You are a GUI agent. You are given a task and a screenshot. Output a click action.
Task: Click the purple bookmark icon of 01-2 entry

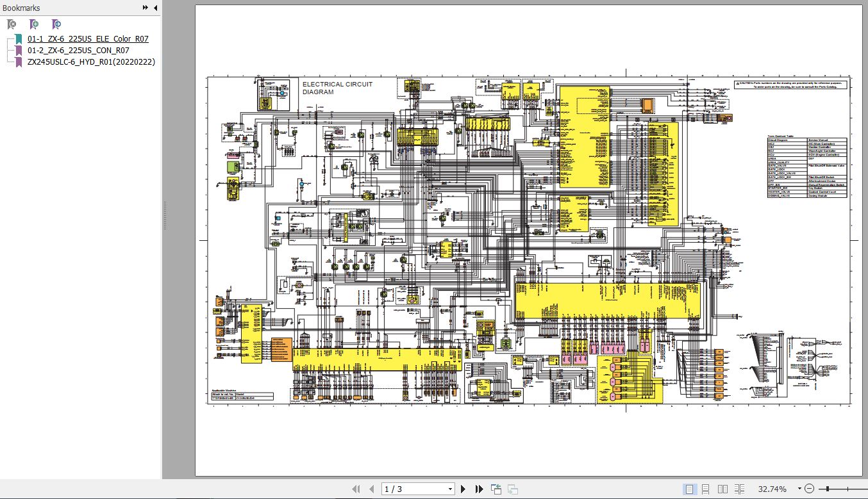click(x=19, y=51)
